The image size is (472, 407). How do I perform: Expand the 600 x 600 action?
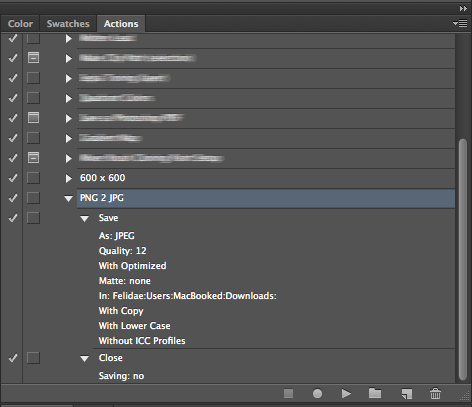(69, 179)
